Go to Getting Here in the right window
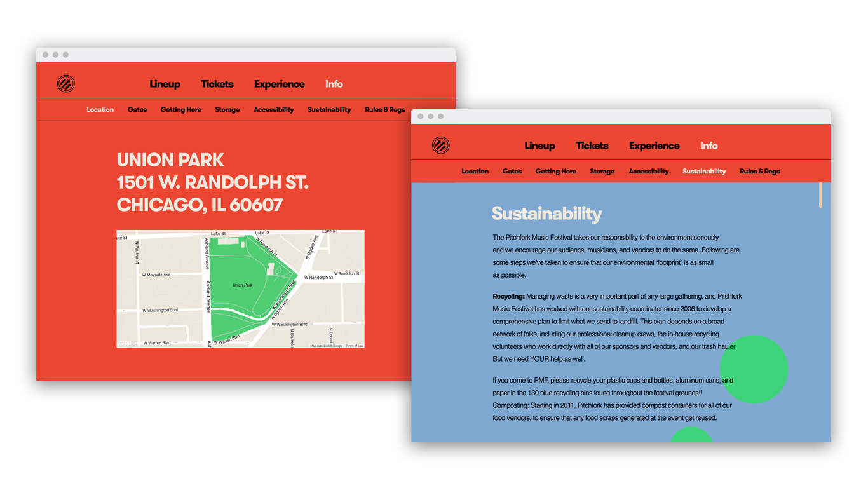868x488 pixels. 556,171
